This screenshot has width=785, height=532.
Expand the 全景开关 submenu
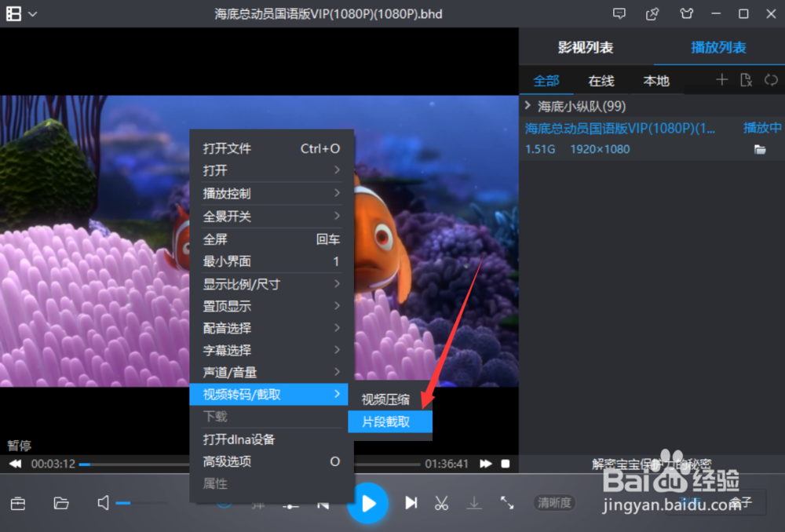click(x=272, y=217)
